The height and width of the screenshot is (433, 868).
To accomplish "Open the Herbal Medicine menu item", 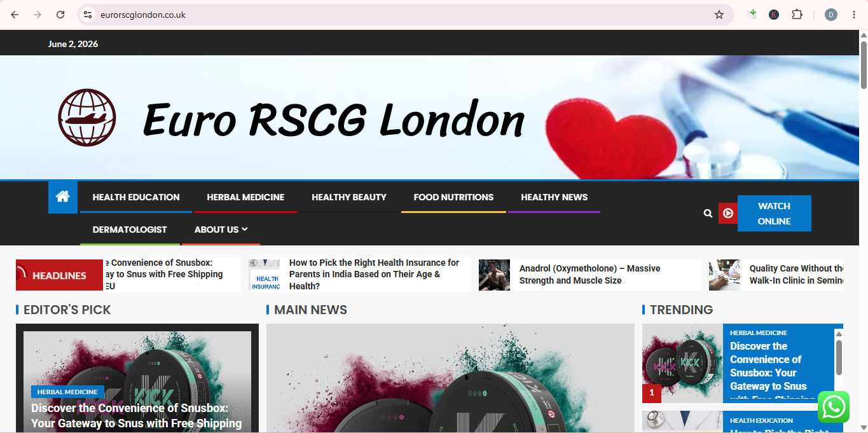I will [x=245, y=197].
